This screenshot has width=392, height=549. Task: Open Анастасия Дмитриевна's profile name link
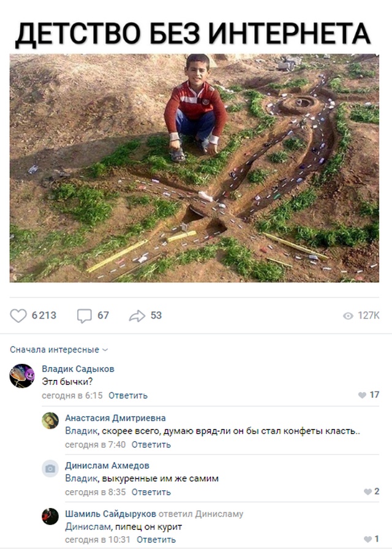(115, 418)
